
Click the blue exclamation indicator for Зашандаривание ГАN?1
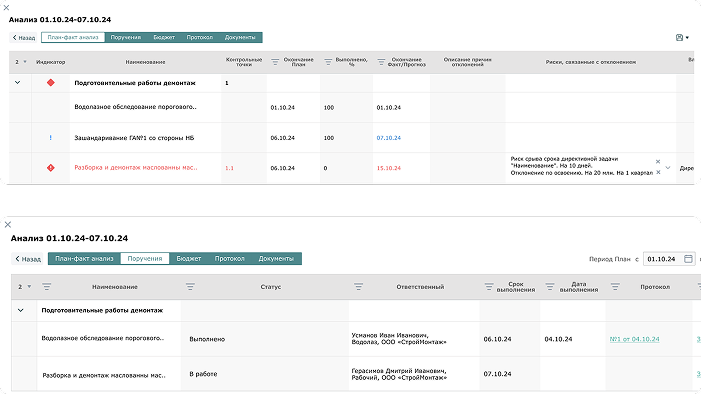(51, 138)
